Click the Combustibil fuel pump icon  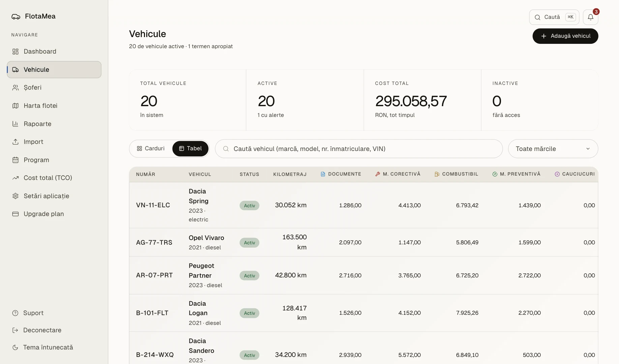click(x=437, y=174)
